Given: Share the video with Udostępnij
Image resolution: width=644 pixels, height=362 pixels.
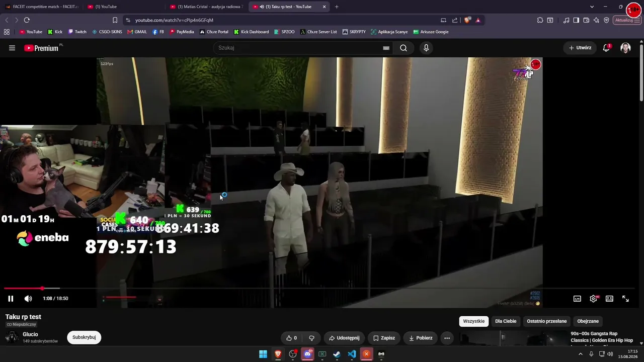Looking at the screenshot, I should pos(344,338).
